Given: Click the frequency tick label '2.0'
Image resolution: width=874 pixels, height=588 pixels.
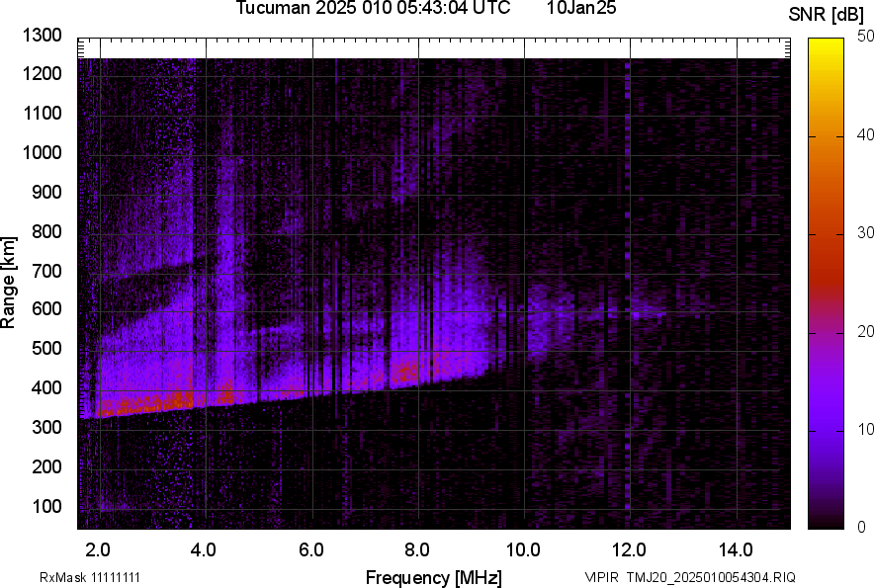Looking at the screenshot, I should [98, 550].
